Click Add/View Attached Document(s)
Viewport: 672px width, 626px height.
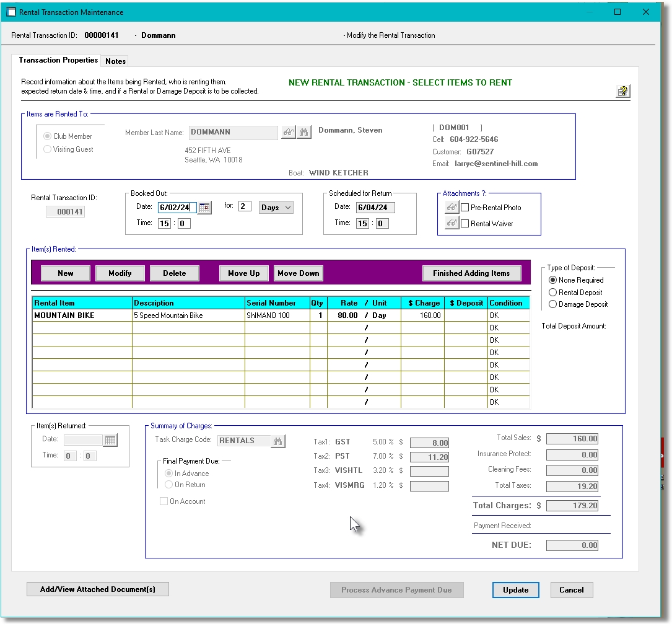[x=97, y=589]
